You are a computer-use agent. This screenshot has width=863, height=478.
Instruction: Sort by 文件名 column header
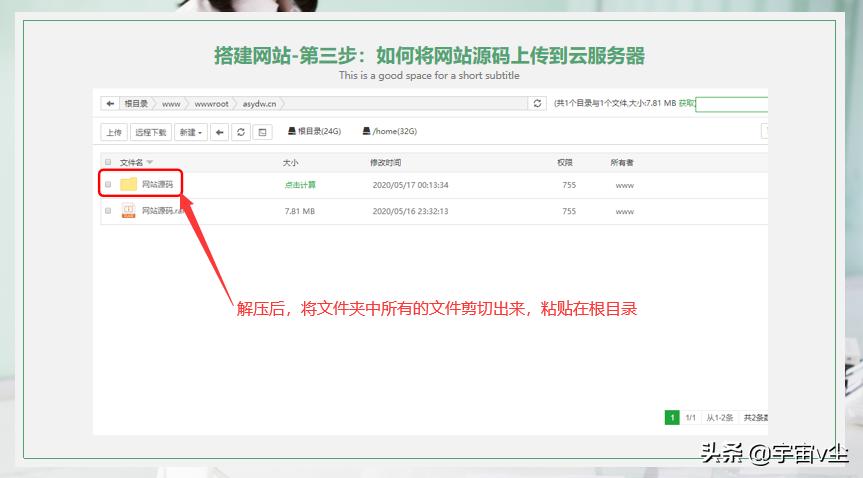(x=136, y=162)
